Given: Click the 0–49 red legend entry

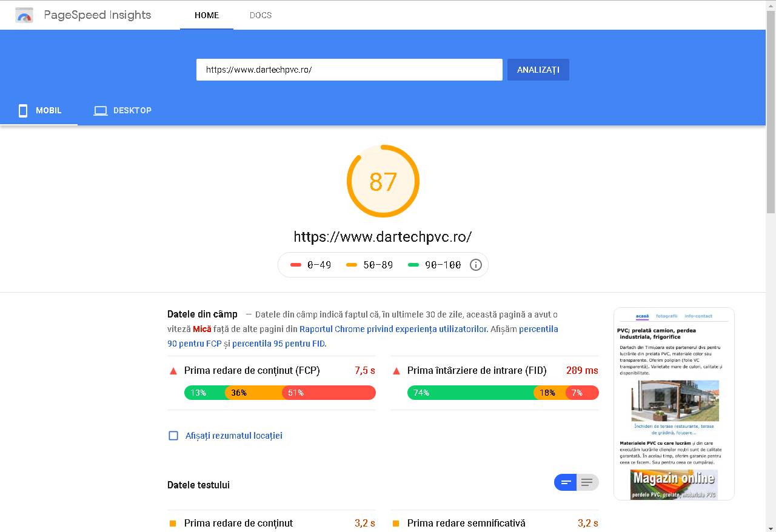Looking at the screenshot, I should tap(310, 265).
